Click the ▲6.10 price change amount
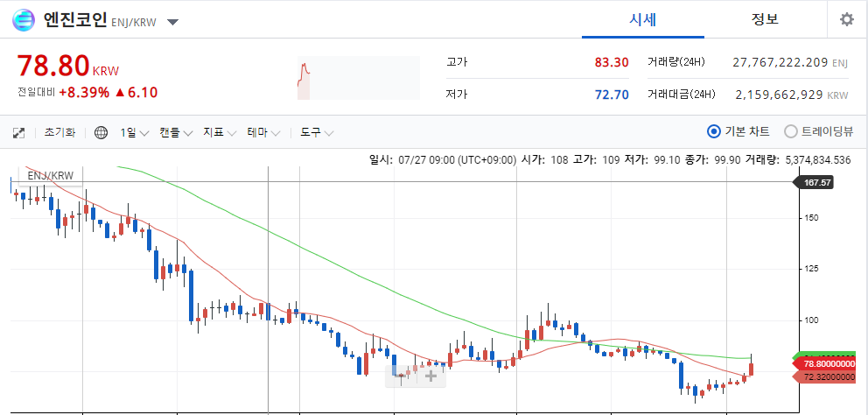The image size is (868, 415). (136, 93)
